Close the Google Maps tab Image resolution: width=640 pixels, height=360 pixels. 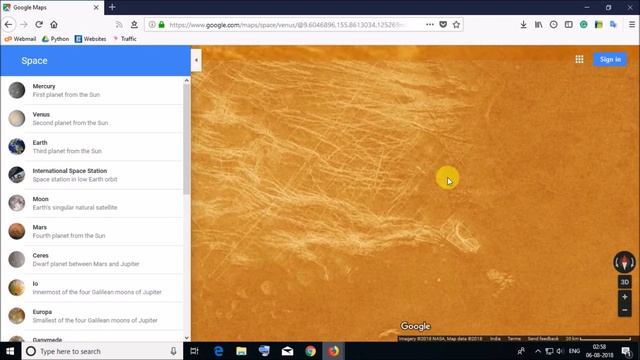96,7
